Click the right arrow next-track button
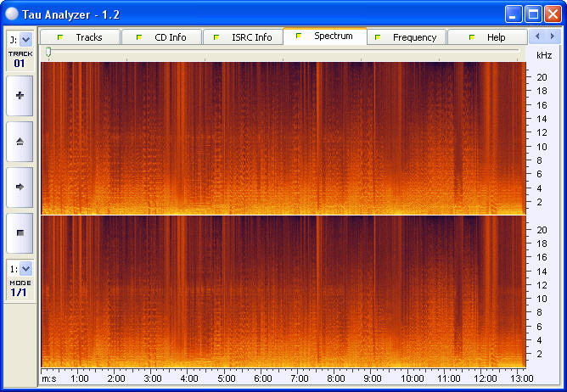 tap(20, 186)
